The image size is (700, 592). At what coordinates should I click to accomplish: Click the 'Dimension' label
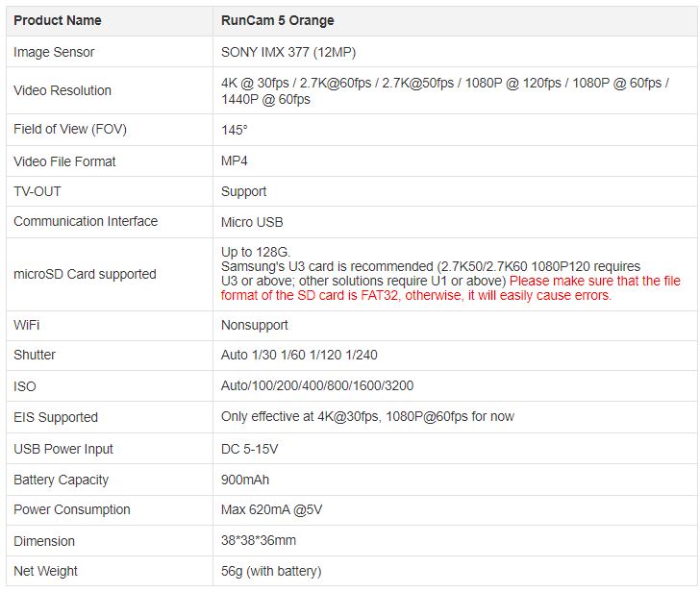44,542
